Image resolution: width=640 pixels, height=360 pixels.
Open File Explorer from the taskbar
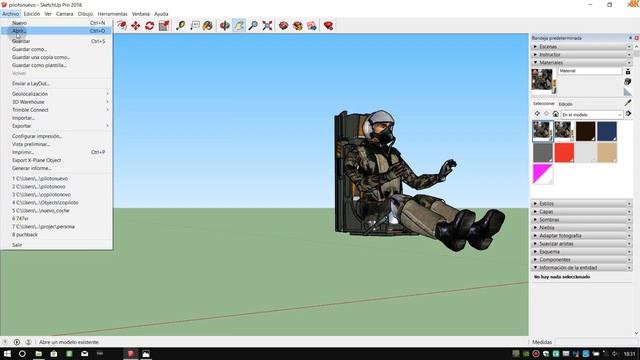38,353
